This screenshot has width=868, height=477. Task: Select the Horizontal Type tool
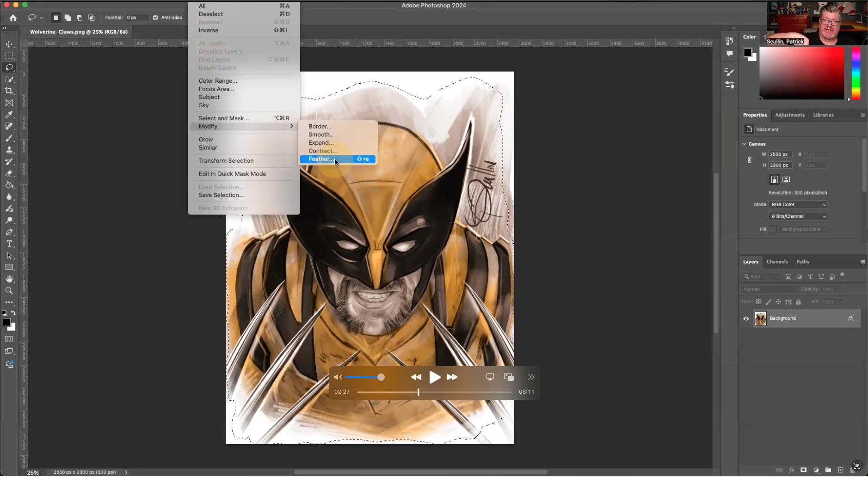pyautogui.click(x=9, y=244)
